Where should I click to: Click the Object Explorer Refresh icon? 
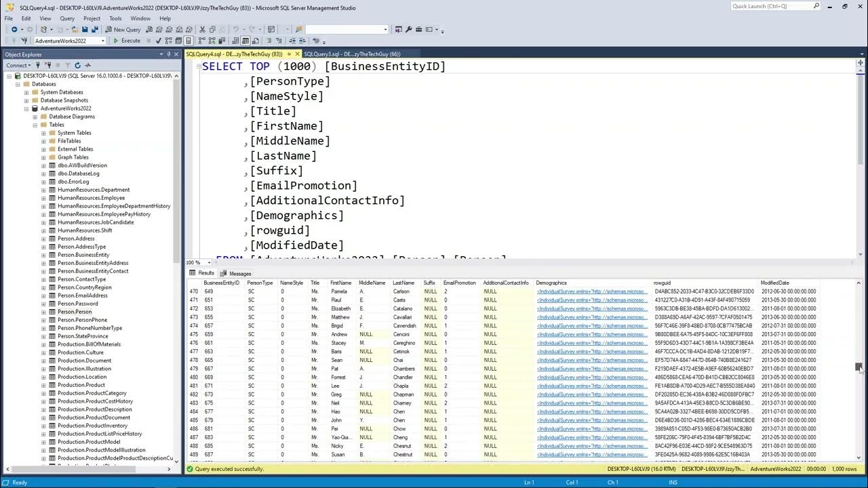tap(77, 65)
